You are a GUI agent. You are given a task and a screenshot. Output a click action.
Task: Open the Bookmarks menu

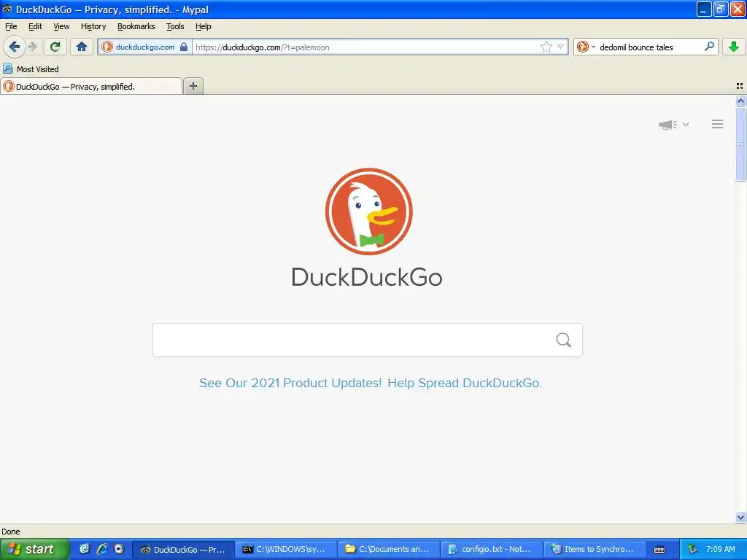(x=136, y=26)
